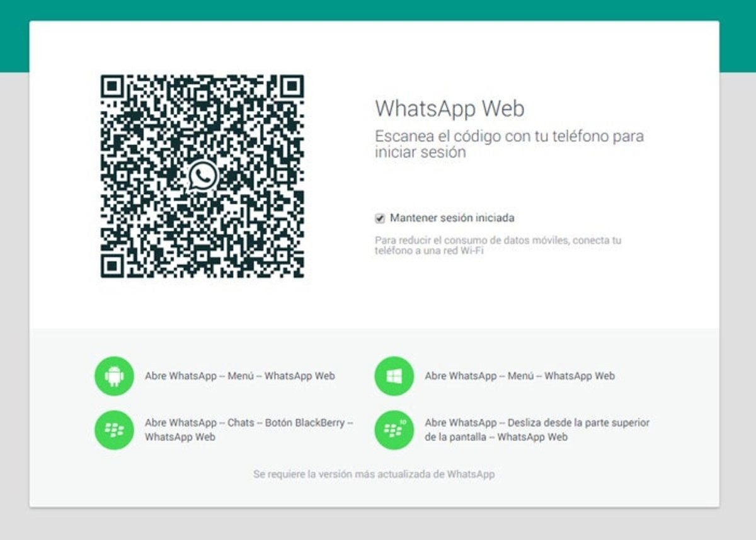Click Android's 'Abre WhatsApp – Menú' instructions
This screenshot has width=756, height=540.
pos(240,376)
